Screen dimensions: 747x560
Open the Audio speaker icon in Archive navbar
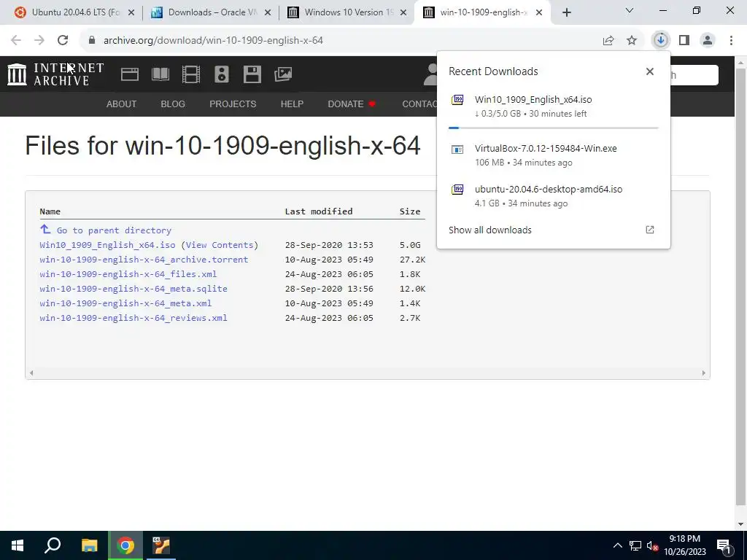coord(222,74)
